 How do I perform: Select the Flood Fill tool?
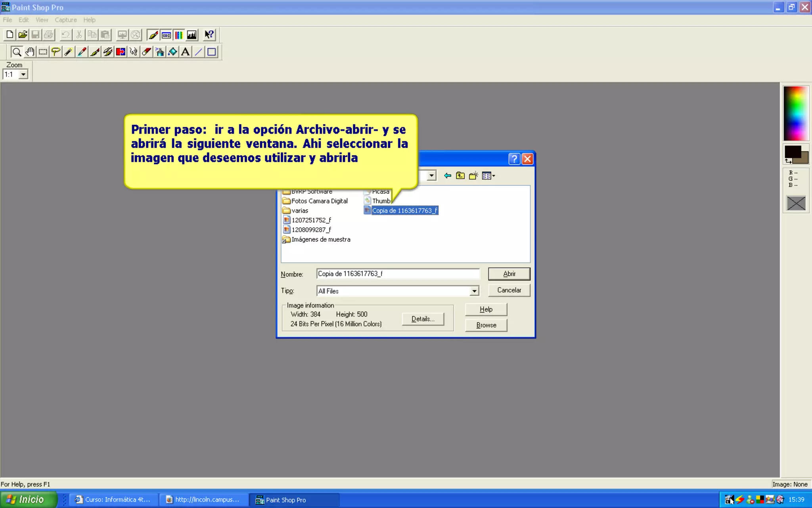pyautogui.click(x=172, y=52)
